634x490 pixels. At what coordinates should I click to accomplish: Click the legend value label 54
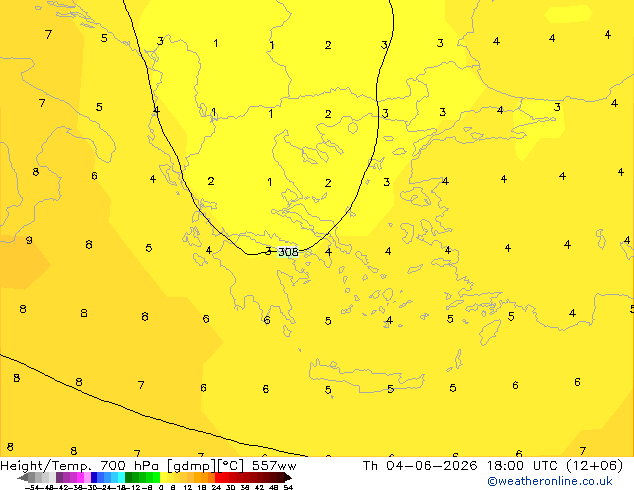[288, 487]
